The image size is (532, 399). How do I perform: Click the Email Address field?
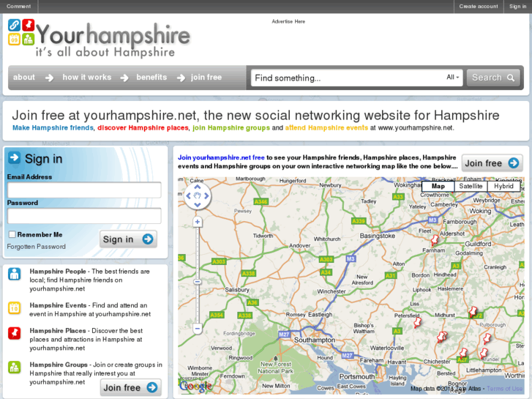tap(84, 190)
